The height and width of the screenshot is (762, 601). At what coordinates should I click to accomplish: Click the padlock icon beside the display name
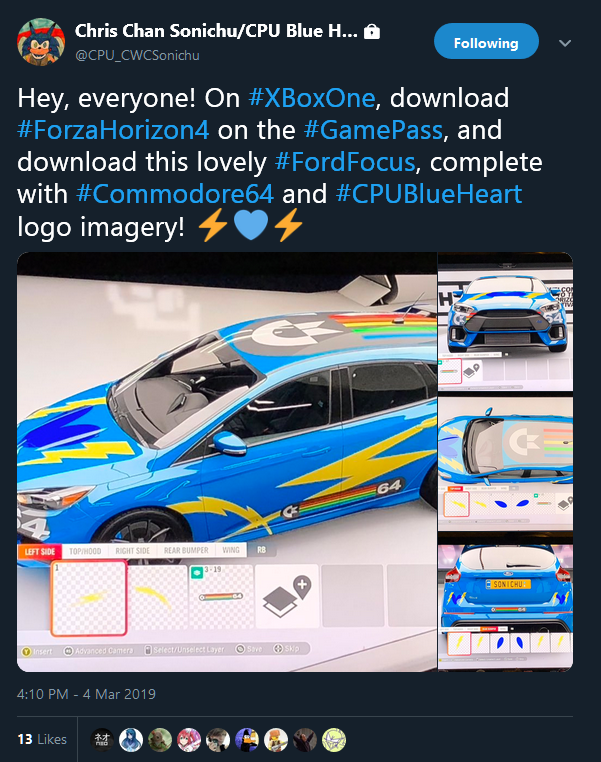[372, 32]
